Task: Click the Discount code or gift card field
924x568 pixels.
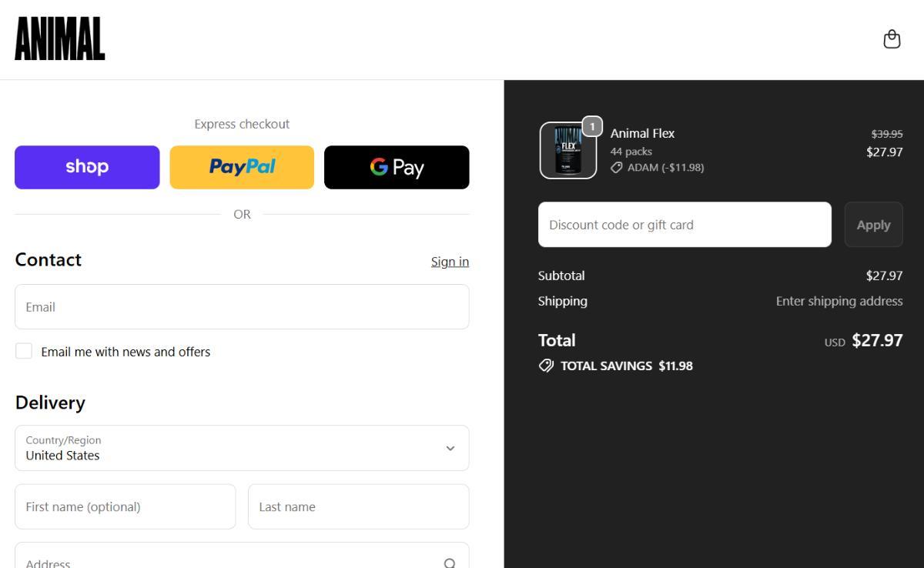Action: [685, 225]
